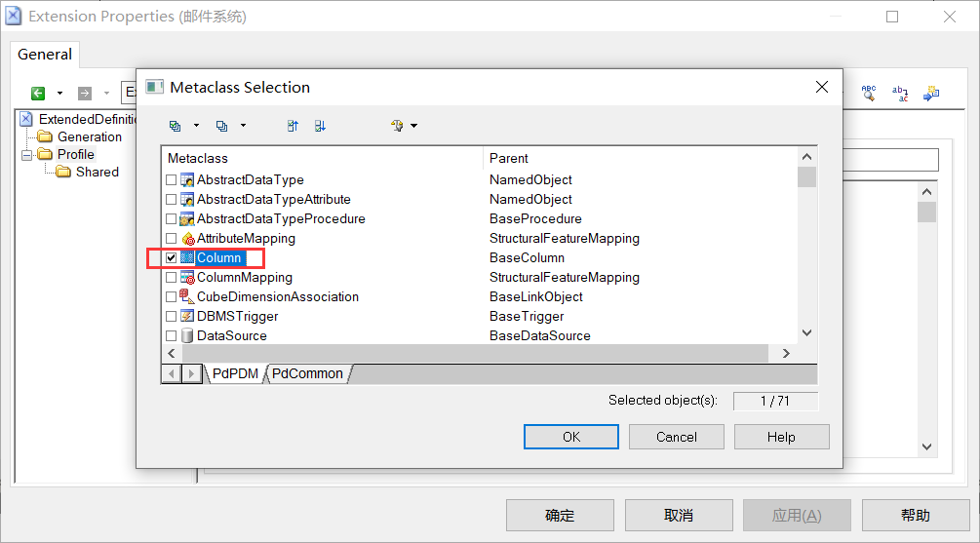The image size is (980, 543).
Task: Click CubeDimensionAssociation metaclass icon
Action: pyautogui.click(x=187, y=296)
